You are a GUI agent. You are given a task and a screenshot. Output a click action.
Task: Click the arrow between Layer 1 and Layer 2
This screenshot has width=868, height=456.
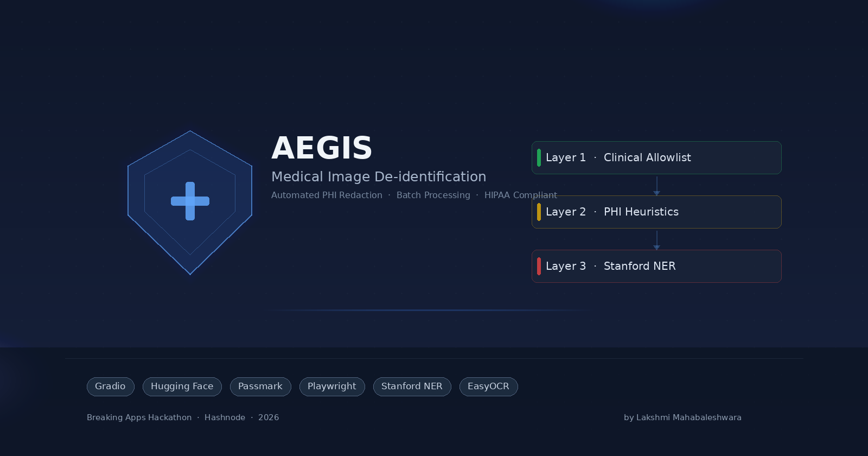click(x=656, y=186)
